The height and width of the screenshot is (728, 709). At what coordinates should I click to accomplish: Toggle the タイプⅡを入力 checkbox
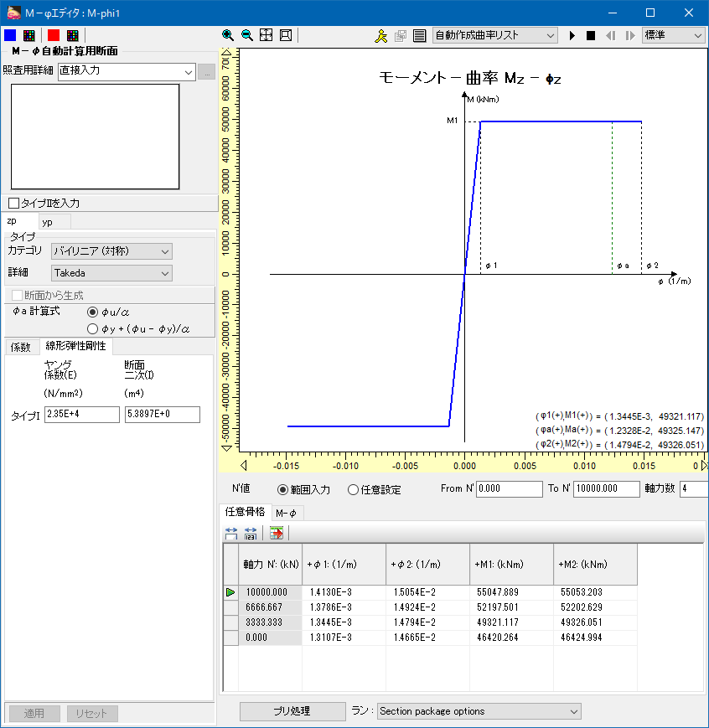[x=14, y=203]
